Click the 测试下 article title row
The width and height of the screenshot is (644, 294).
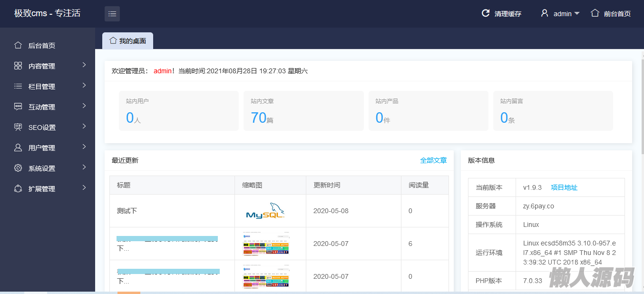pos(127,211)
